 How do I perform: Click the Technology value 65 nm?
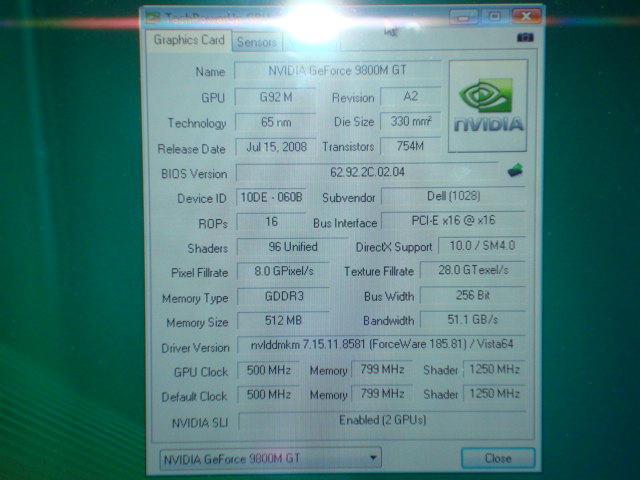point(276,122)
